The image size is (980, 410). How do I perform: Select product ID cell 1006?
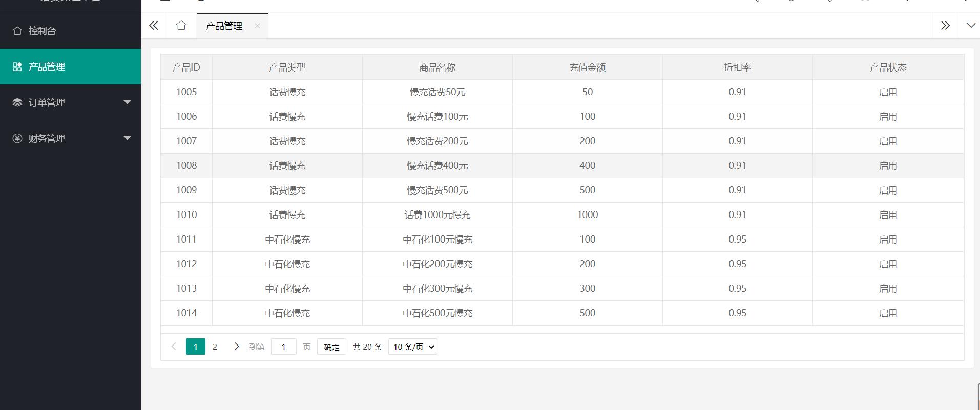click(186, 117)
